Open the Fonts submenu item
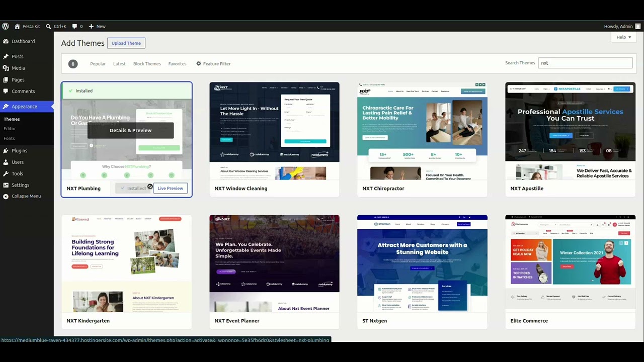 [x=9, y=138]
